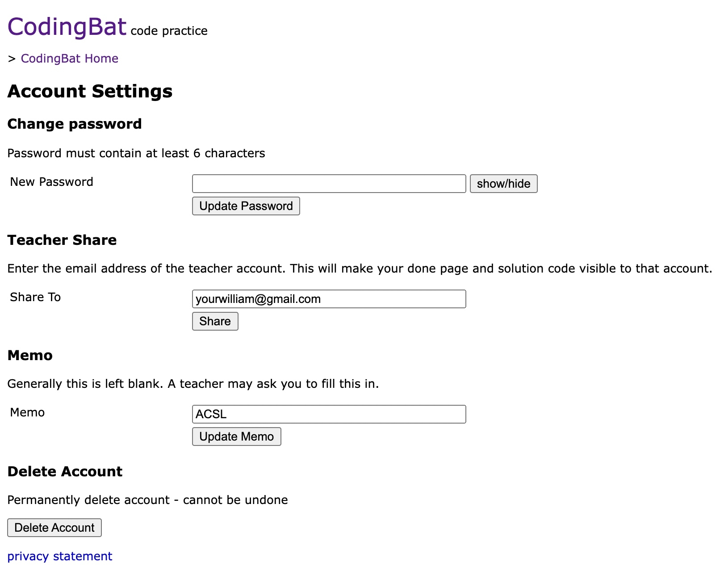Click the CodingBat logo title link

tap(67, 27)
